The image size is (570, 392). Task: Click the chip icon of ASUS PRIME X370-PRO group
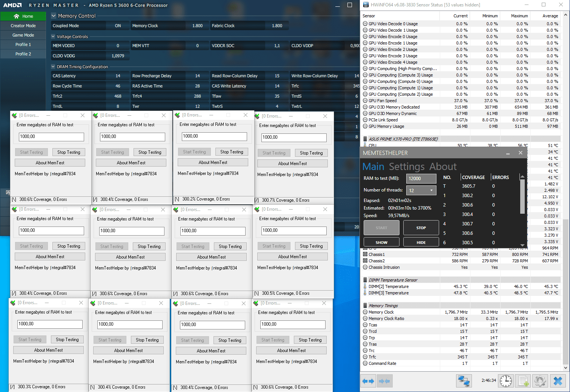coord(365,139)
